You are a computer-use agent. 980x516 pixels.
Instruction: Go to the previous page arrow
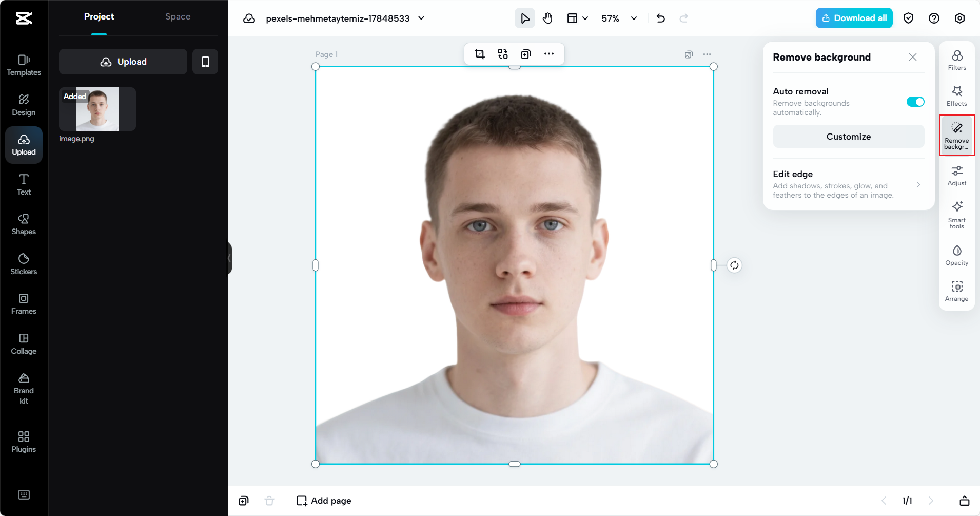[x=884, y=501]
